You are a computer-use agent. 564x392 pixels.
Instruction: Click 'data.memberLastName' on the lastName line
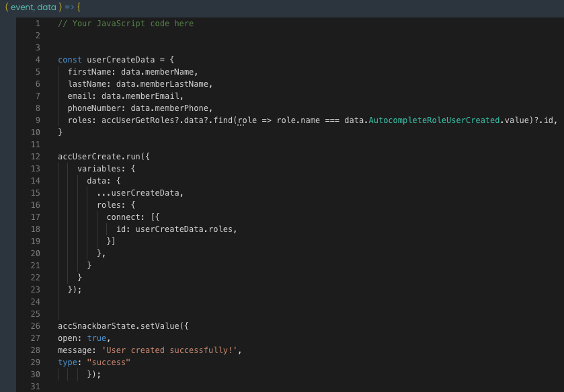[x=164, y=84]
